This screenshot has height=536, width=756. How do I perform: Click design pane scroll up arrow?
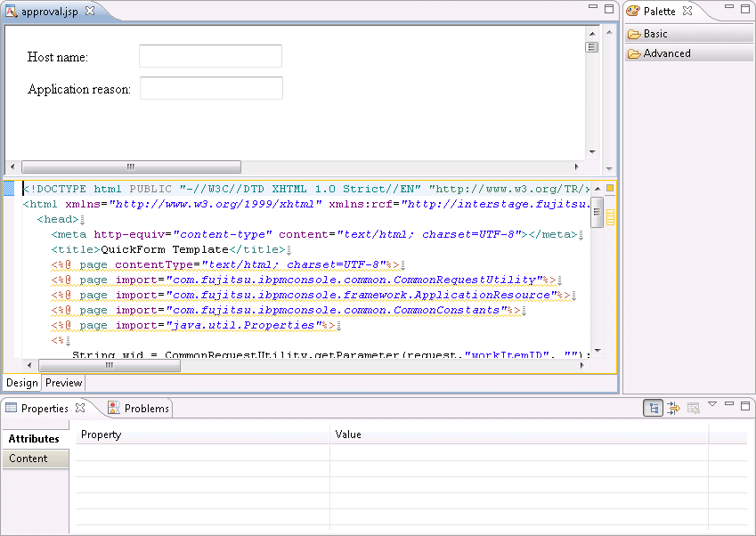tap(592, 34)
